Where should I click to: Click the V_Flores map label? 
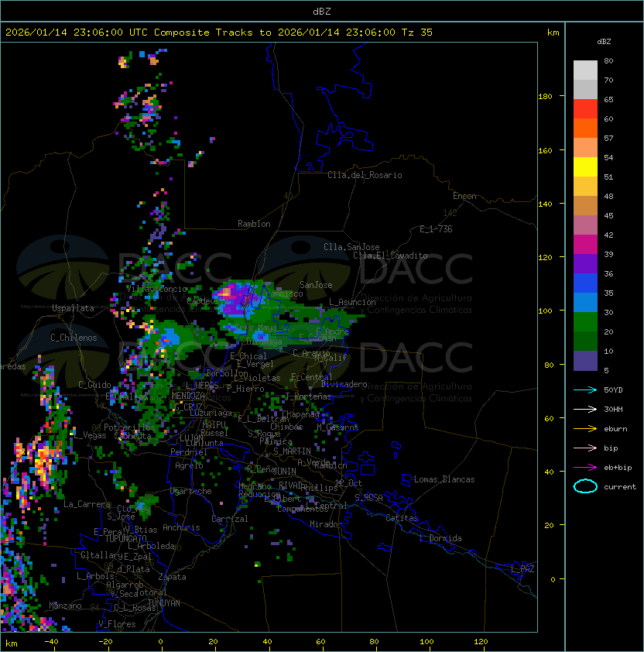[x=117, y=624]
